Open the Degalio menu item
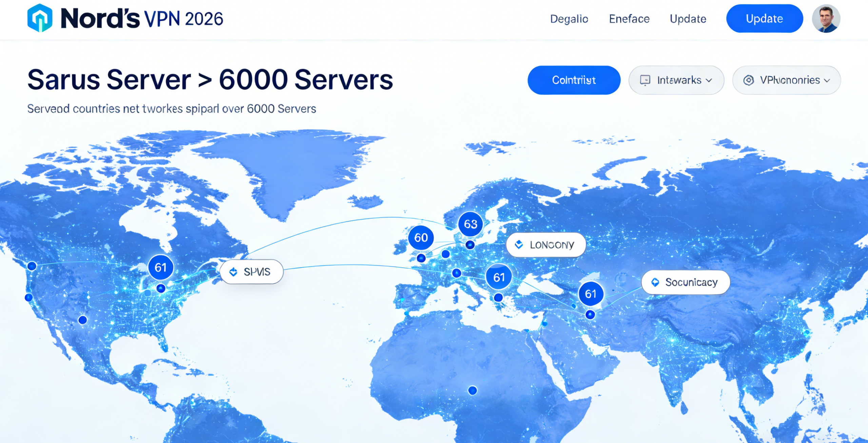 pos(569,19)
